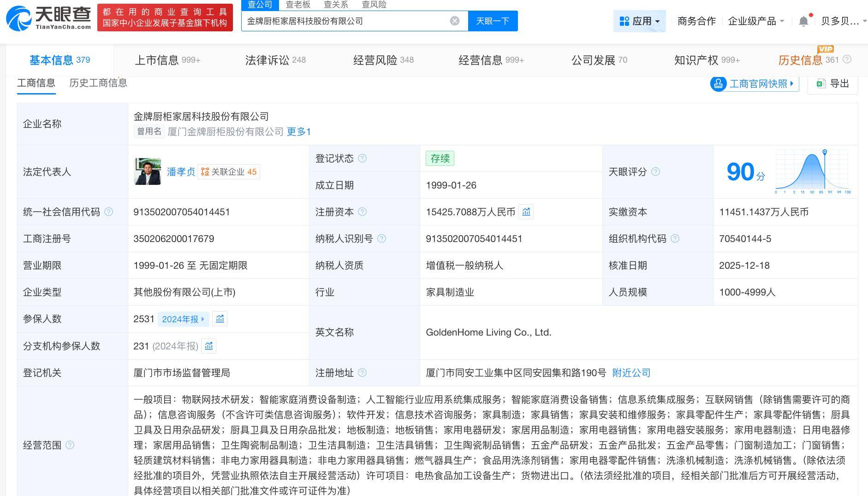Open branch insured count chart icon
868x496 pixels.
[x=209, y=346]
